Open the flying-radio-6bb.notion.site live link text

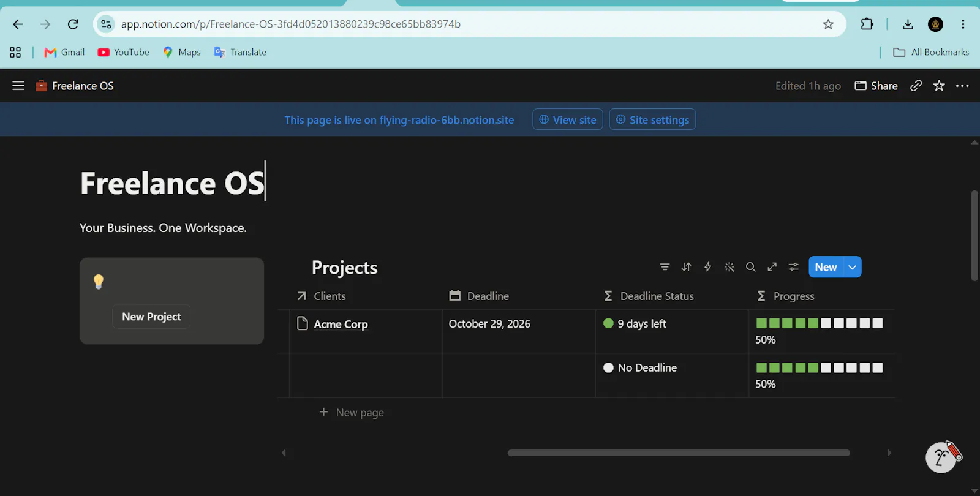[447, 120]
